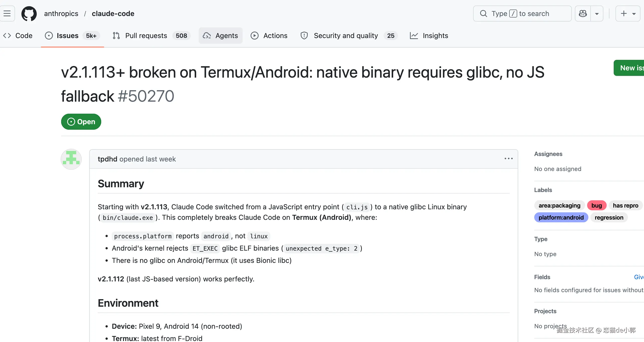
Task: Open the hamburger navigation menu
Action: pos(7,14)
